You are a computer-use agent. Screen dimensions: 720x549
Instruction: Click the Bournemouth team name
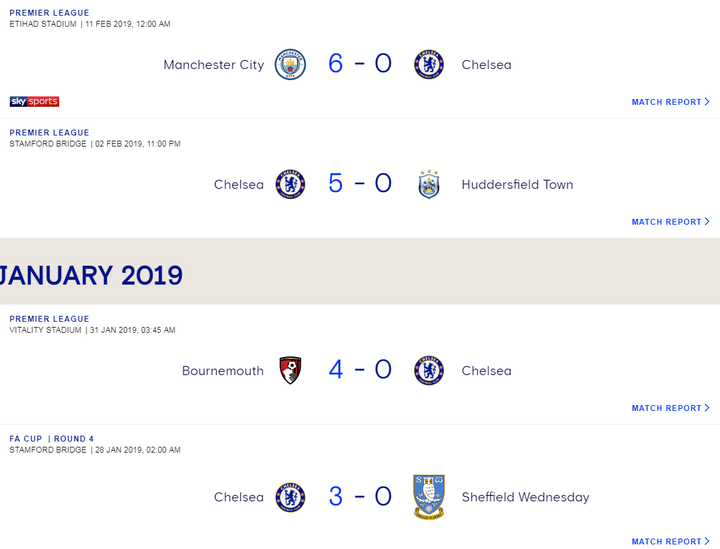223,371
